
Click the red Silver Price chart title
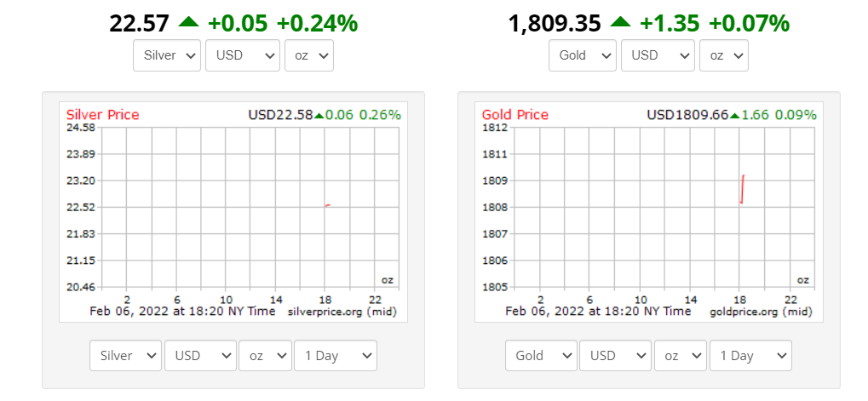[x=102, y=115]
